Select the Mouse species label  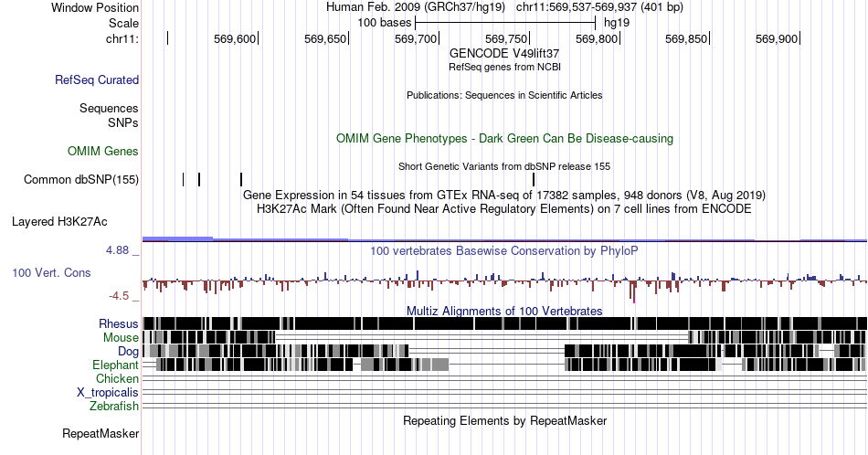point(121,338)
